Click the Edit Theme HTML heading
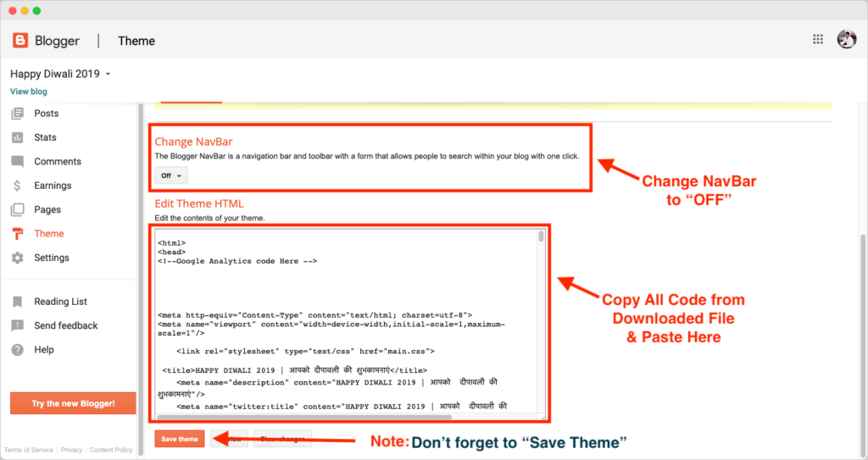 (199, 203)
